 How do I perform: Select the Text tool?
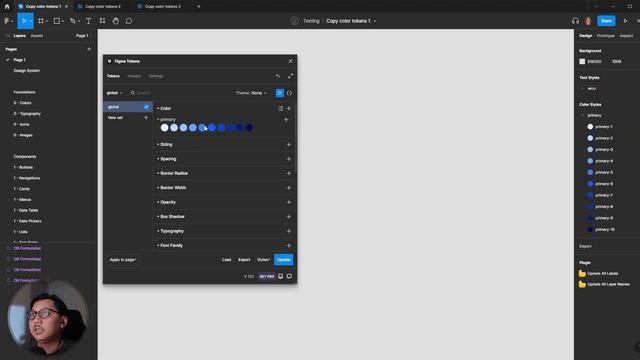[88, 21]
